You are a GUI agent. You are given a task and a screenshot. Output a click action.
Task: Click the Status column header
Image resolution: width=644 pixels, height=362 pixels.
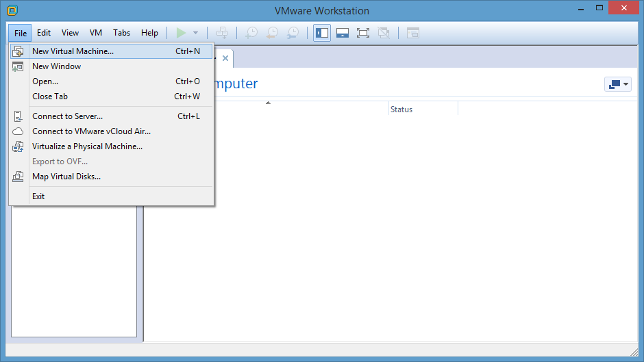click(423, 109)
